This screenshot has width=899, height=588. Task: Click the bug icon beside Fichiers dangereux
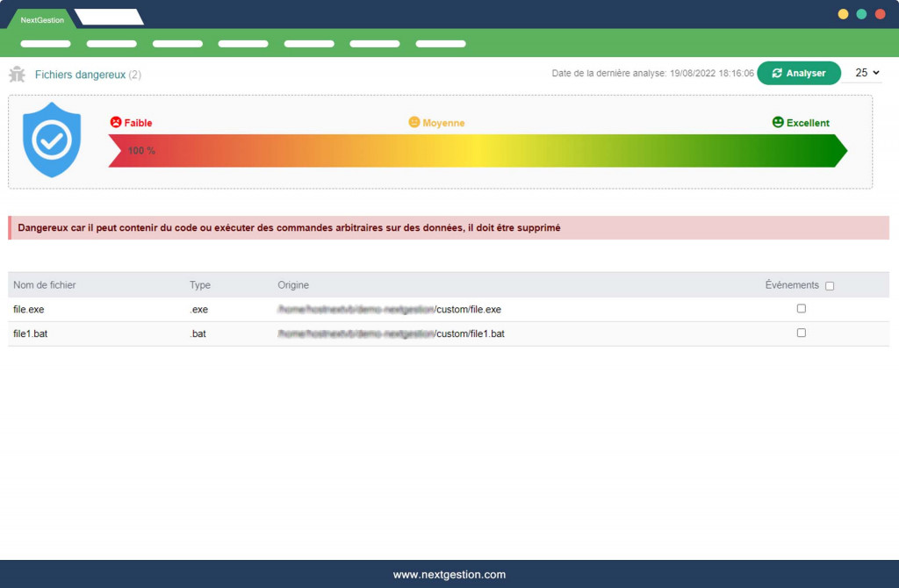(18, 75)
